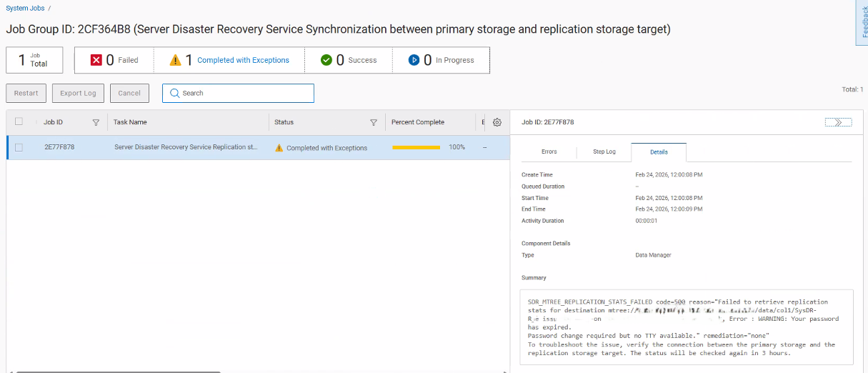Screen dimensions: 868x373
Task: Click the red Failed status icon
Action: [x=96, y=60]
